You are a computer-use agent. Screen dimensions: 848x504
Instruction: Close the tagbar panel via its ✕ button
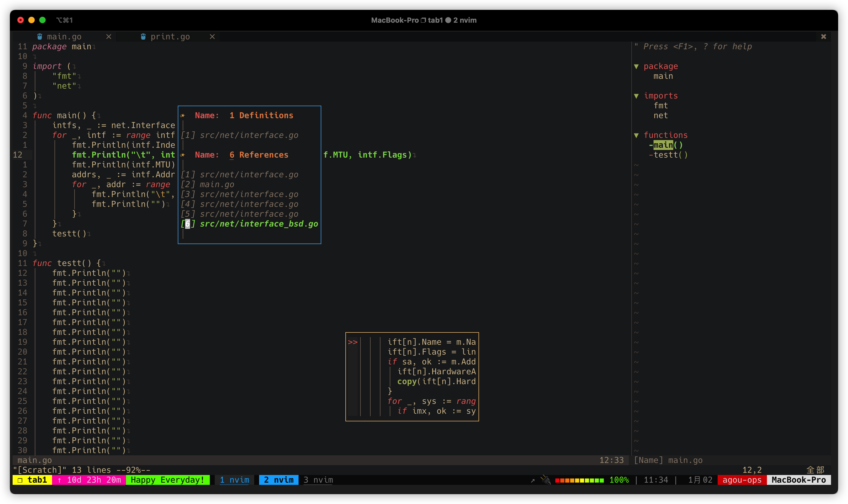coord(824,36)
